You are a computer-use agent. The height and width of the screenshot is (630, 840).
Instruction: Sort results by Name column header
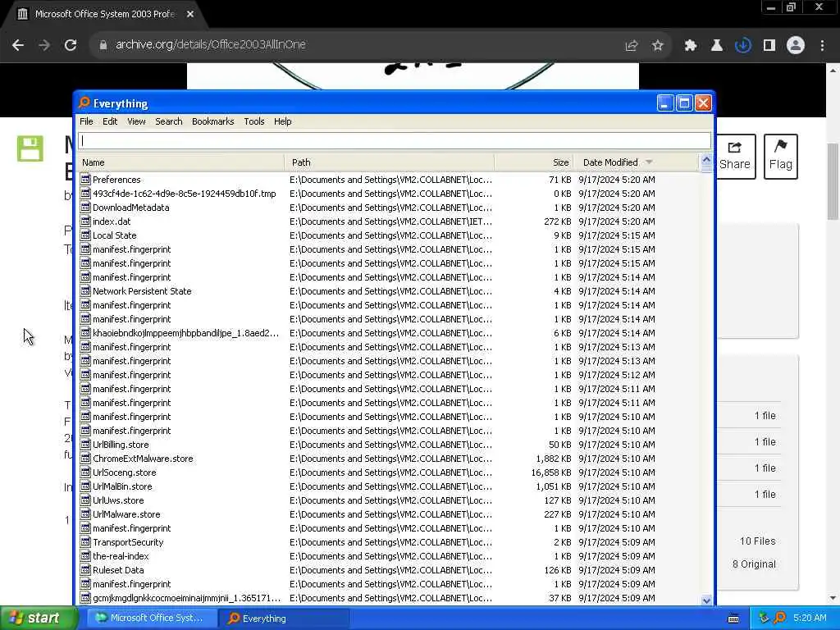pyautogui.click(x=180, y=162)
